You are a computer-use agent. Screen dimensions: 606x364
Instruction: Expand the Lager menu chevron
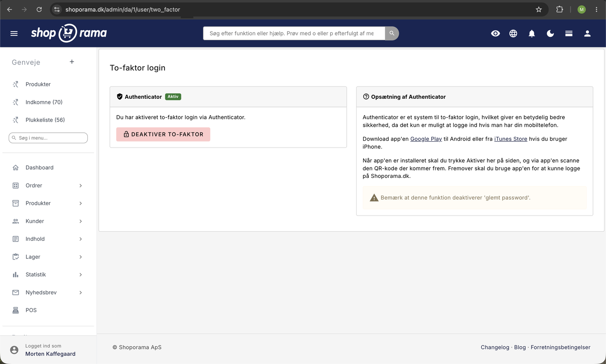[x=81, y=257]
